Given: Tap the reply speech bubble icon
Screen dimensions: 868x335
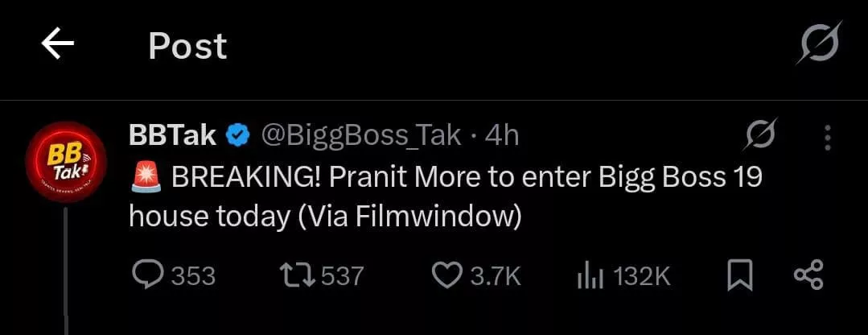Looking at the screenshot, I should tap(147, 276).
